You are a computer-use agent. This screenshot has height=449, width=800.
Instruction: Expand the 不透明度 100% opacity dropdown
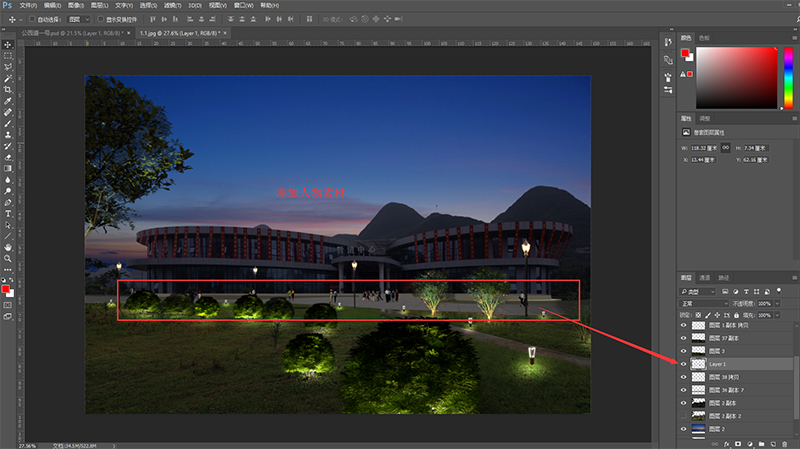pyautogui.click(x=776, y=302)
